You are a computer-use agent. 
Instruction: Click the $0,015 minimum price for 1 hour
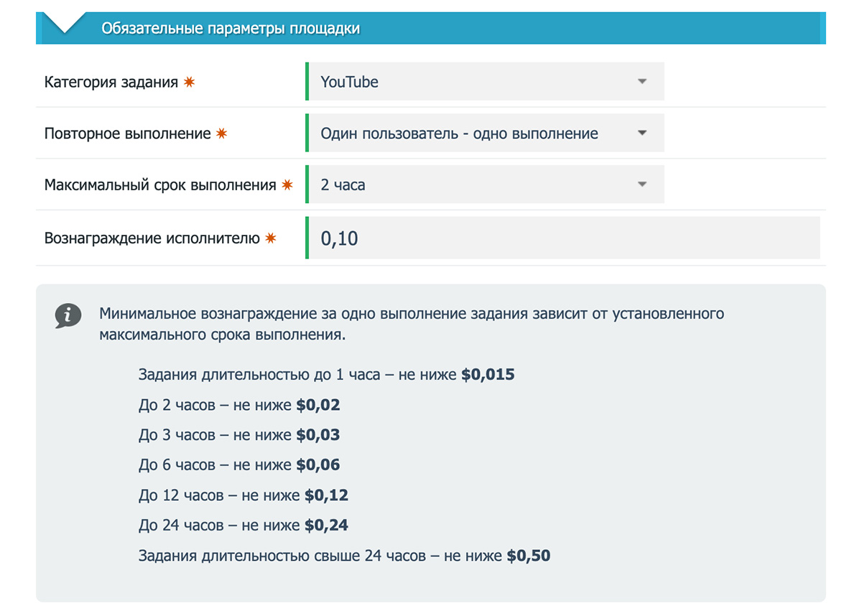pos(488,375)
